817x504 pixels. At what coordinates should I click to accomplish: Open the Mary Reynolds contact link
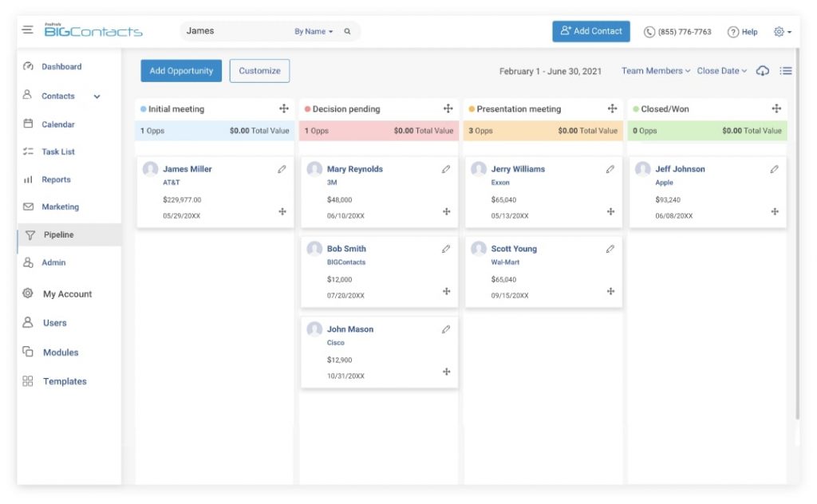point(355,169)
